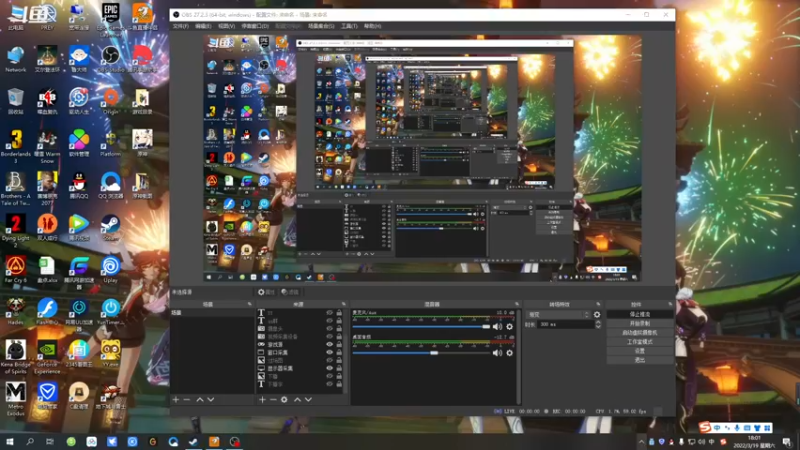Open the 工具(T) menu
The image size is (800, 450).
349,26
